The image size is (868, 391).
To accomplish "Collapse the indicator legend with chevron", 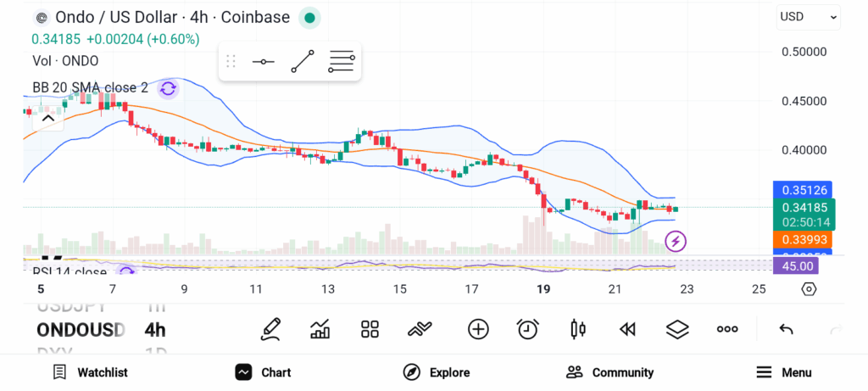I will 47,119.
